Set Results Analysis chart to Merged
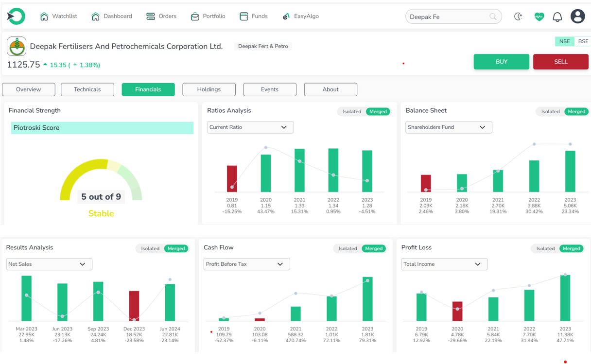The width and height of the screenshot is (591, 364). [x=176, y=249]
